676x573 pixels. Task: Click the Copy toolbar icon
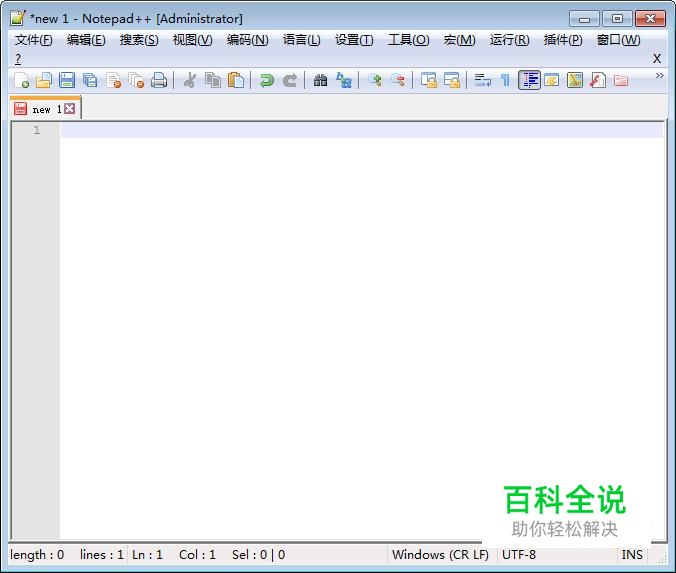(x=213, y=81)
